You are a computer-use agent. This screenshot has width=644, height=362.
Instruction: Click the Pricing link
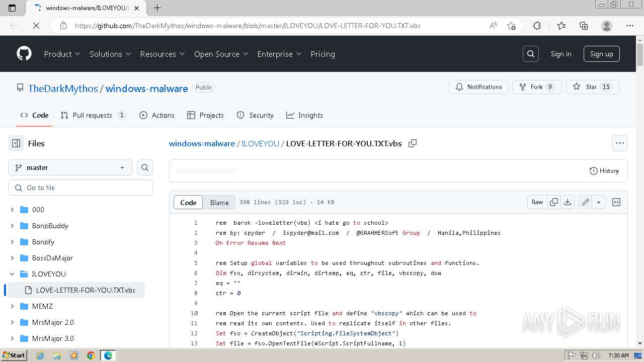click(x=323, y=54)
